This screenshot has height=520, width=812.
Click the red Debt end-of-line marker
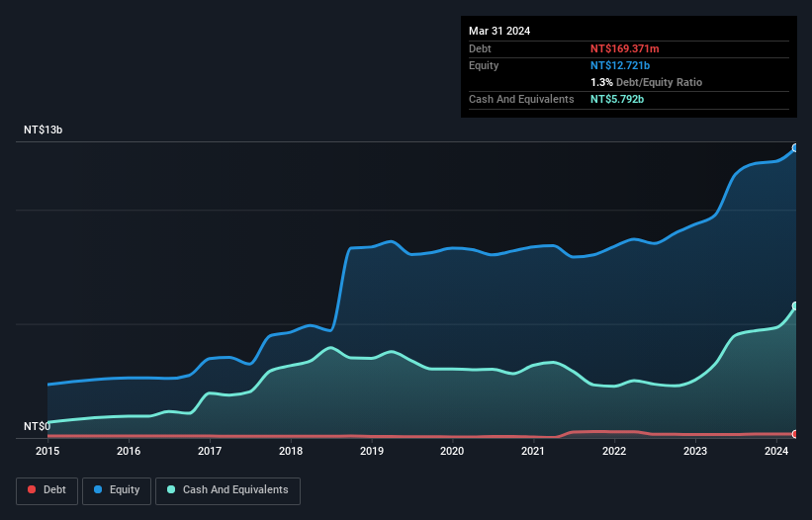795,434
